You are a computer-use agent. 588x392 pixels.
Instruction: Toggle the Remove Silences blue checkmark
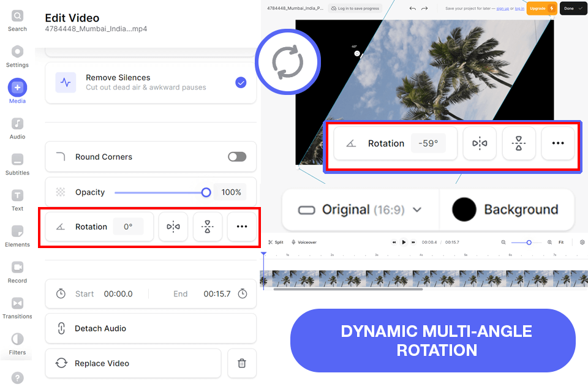click(x=241, y=82)
